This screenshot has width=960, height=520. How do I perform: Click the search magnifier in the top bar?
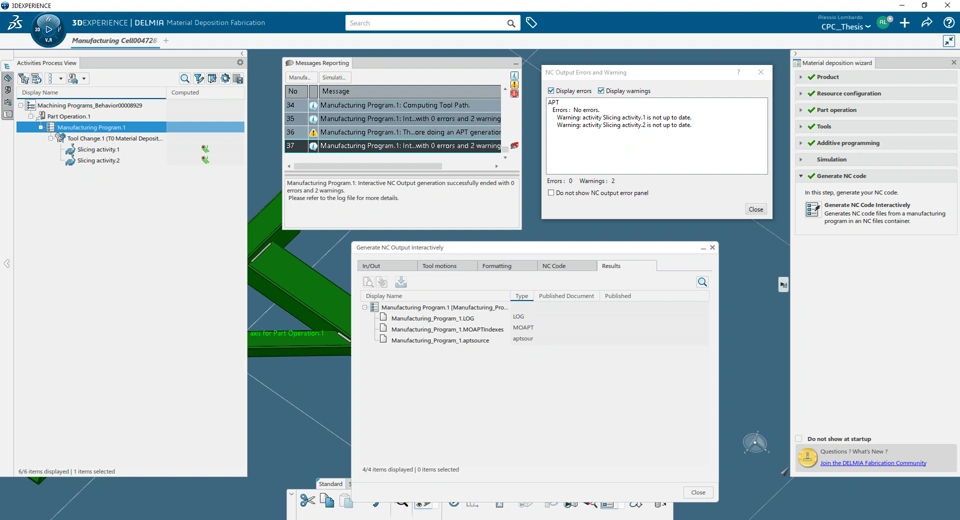[x=511, y=23]
